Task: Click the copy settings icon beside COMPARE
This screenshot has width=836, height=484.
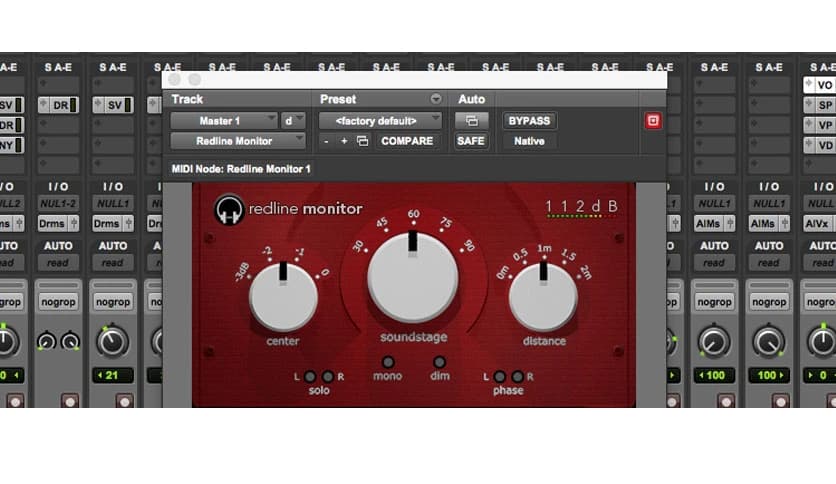Action: click(x=363, y=141)
